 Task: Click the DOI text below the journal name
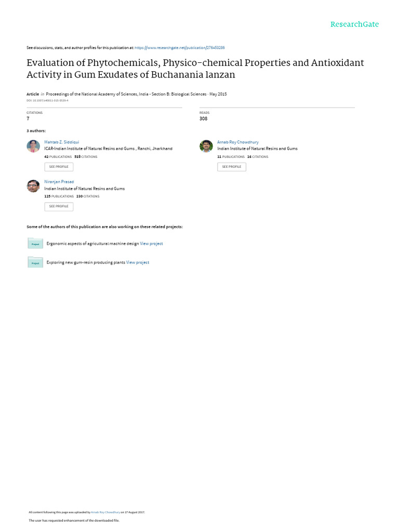coord(47,100)
